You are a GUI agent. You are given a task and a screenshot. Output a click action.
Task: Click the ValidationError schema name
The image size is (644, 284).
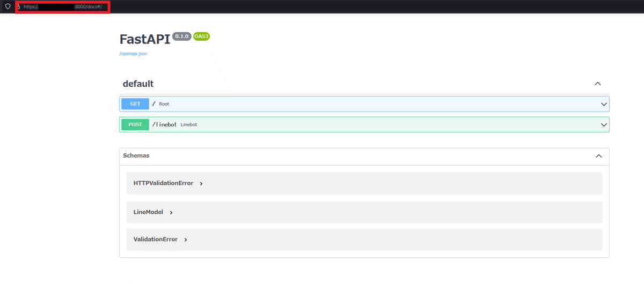point(156,240)
